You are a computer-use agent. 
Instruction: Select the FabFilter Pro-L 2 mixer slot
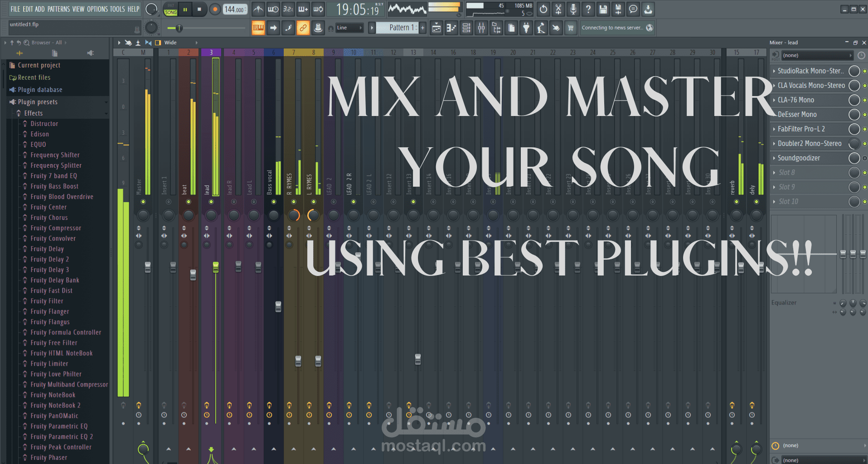tap(811, 129)
